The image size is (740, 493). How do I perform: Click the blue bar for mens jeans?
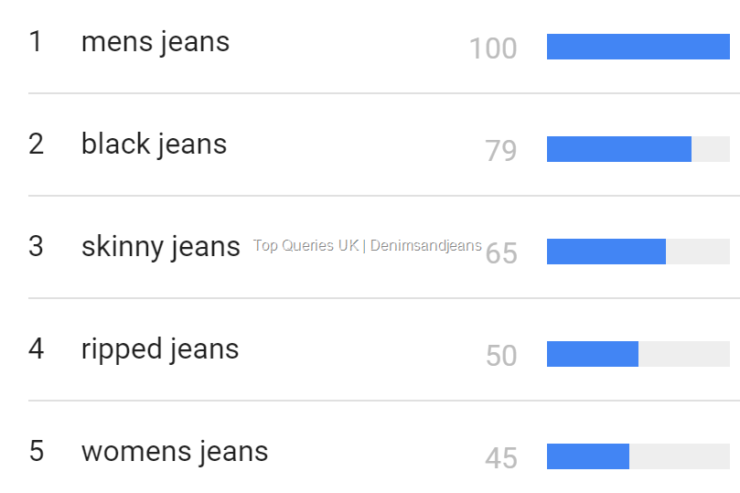pyautogui.click(x=638, y=47)
